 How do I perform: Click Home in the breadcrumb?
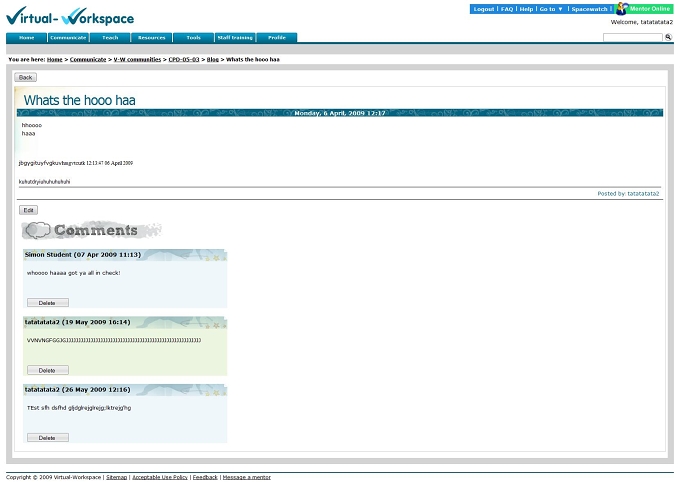(x=55, y=59)
